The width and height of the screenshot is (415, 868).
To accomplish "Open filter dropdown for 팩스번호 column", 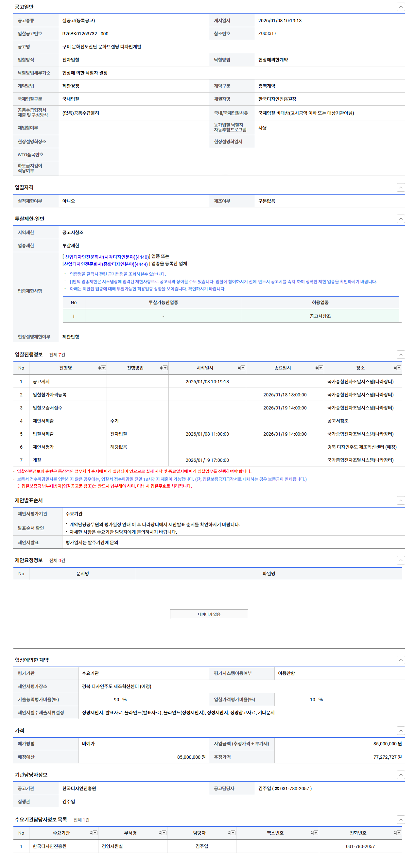I will pyautogui.click(x=316, y=833).
